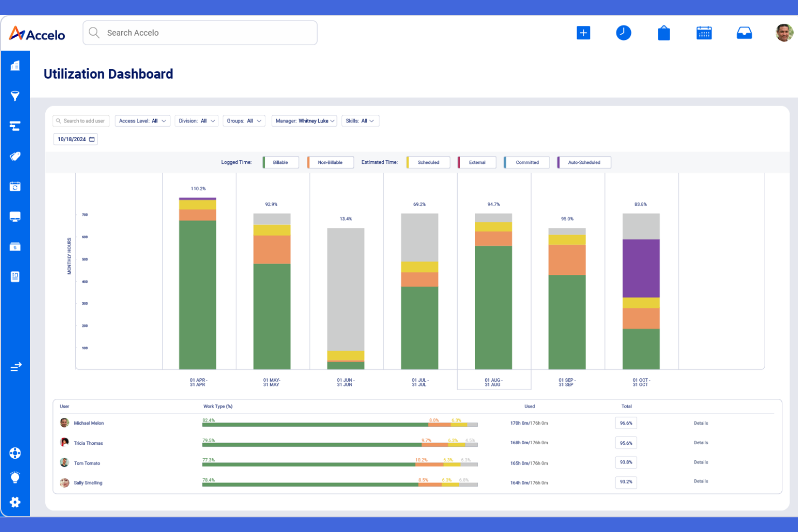
Task: Click Michael Melon's work type progress bar
Action: (x=340, y=425)
